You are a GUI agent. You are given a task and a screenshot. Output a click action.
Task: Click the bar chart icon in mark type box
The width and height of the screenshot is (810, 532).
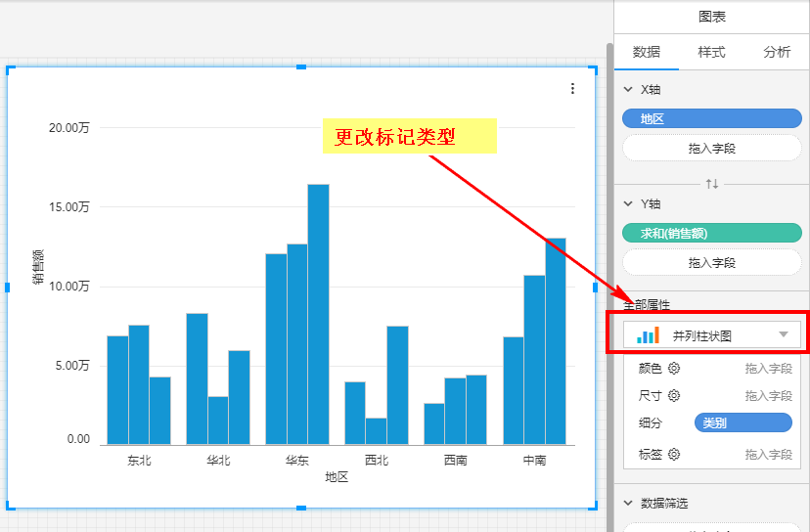pyautogui.click(x=648, y=335)
